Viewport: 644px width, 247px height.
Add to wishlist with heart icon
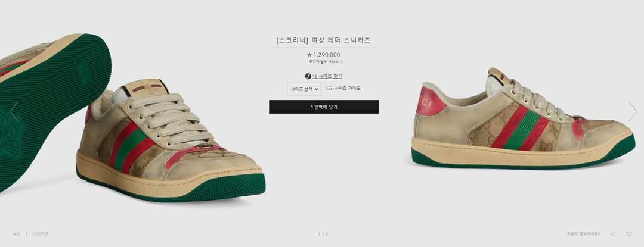coord(629,234)
